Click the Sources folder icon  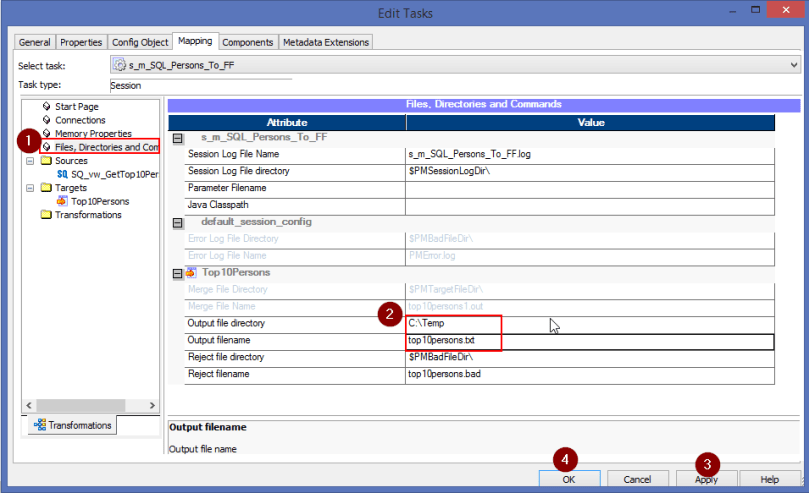tap(46, 161)
